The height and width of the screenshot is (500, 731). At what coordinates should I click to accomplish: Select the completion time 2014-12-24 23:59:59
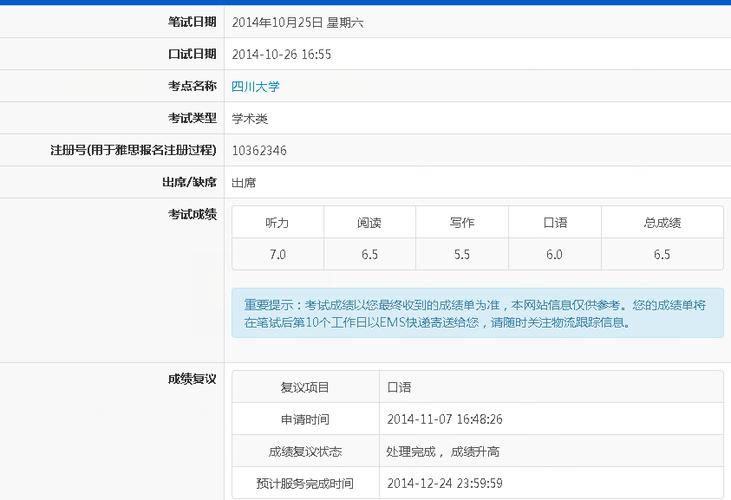445,483
